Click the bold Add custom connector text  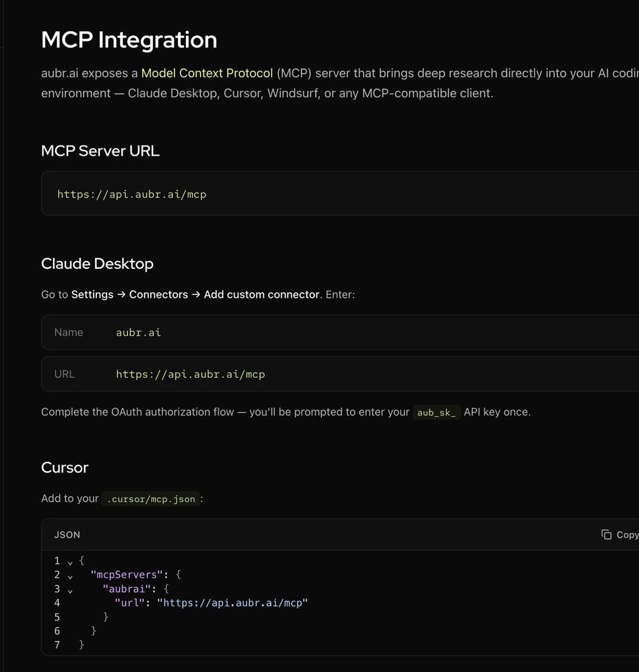[262, 295]
